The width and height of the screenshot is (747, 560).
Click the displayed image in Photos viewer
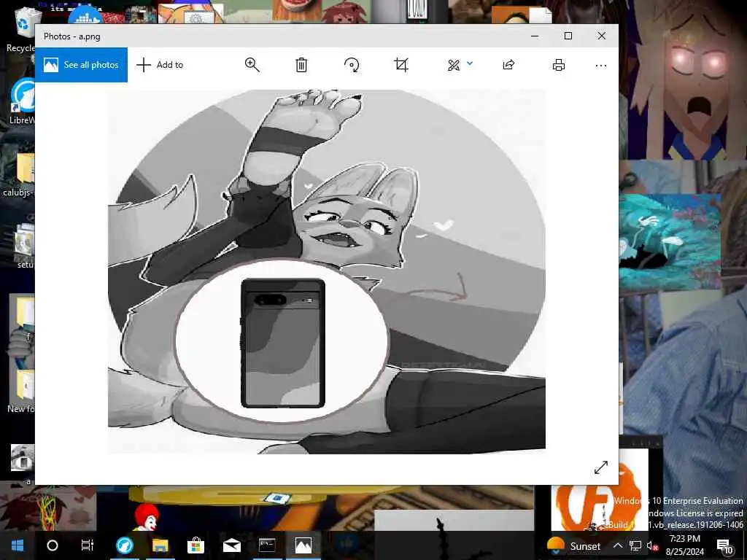(326, 271)
